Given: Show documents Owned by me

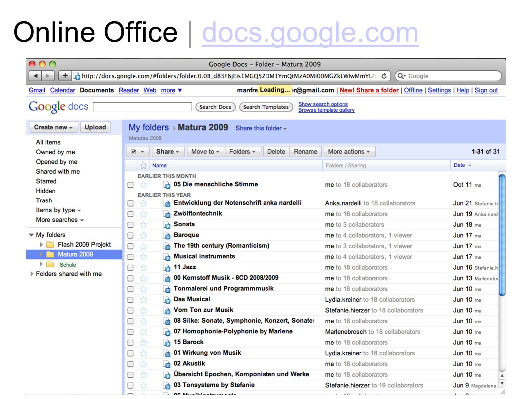Looking at the screenshot, I should [55, 152].
